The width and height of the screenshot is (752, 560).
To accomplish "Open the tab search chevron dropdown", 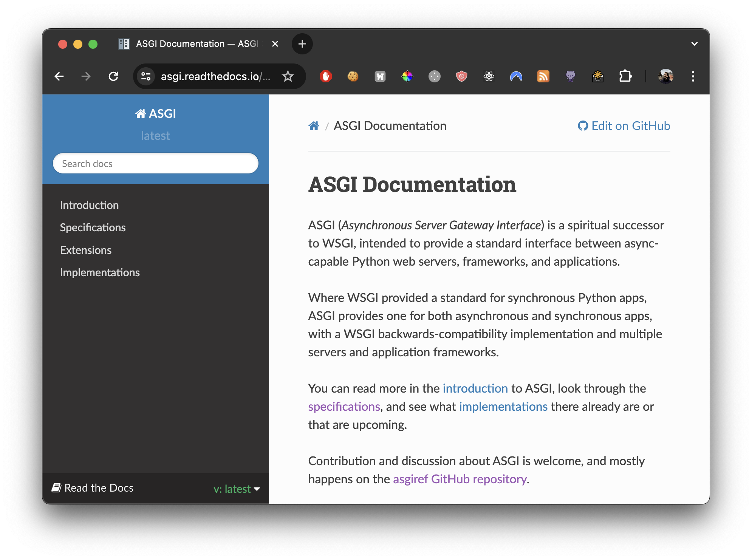I will (x=694, y=44).
